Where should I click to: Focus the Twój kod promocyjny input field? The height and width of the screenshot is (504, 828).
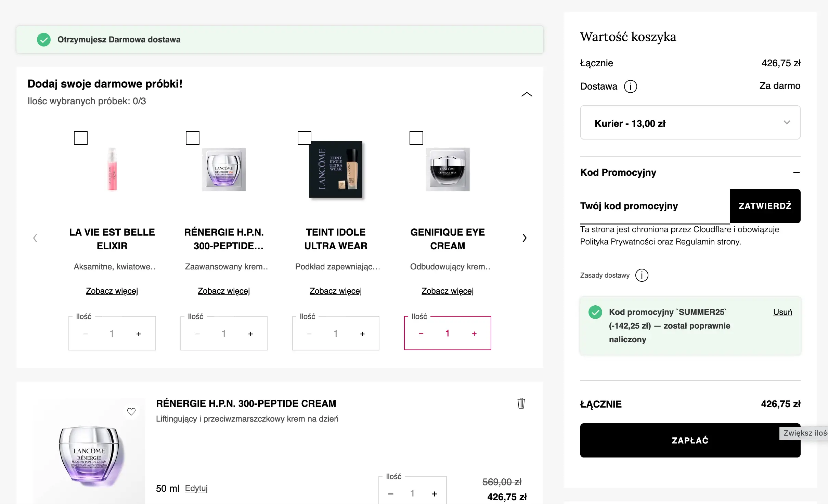(x=655, y=206)
